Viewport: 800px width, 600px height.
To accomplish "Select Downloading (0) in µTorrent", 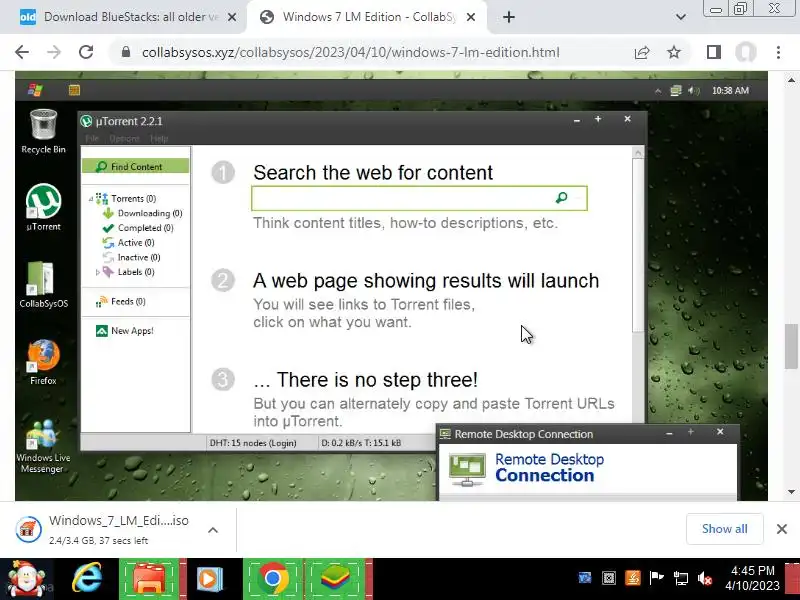I will [149, 213].
